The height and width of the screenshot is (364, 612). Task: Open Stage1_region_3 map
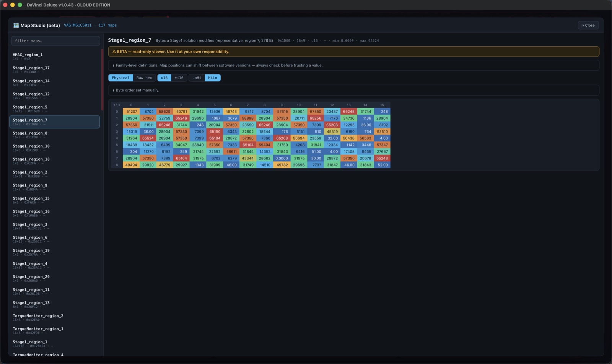[x=54, y=226]
